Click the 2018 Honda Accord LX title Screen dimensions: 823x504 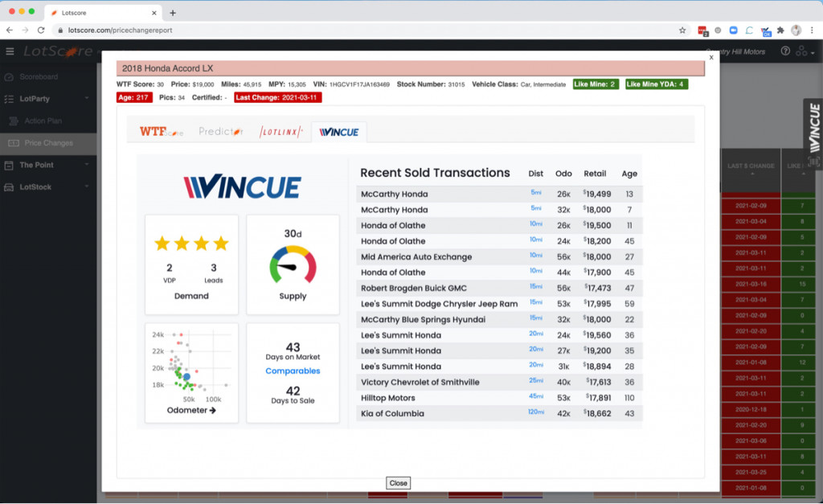[x=168, y=68]
